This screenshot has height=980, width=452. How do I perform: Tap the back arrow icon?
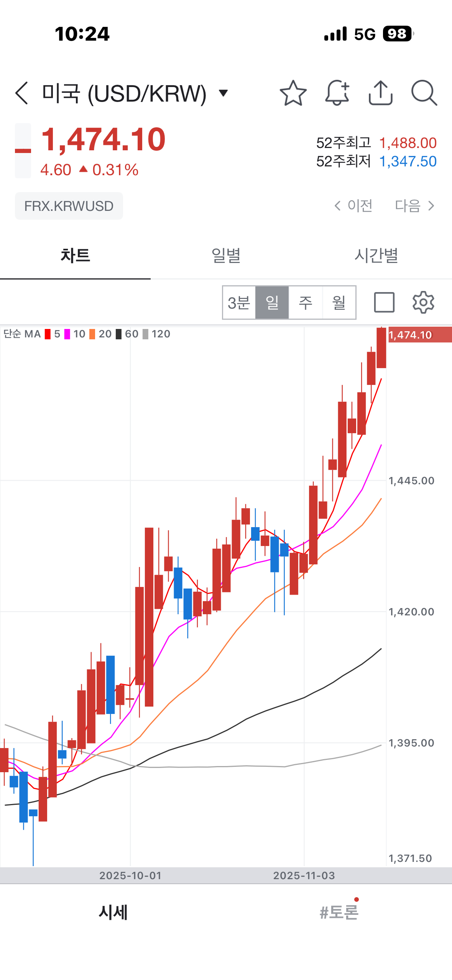tap(22, 93)
